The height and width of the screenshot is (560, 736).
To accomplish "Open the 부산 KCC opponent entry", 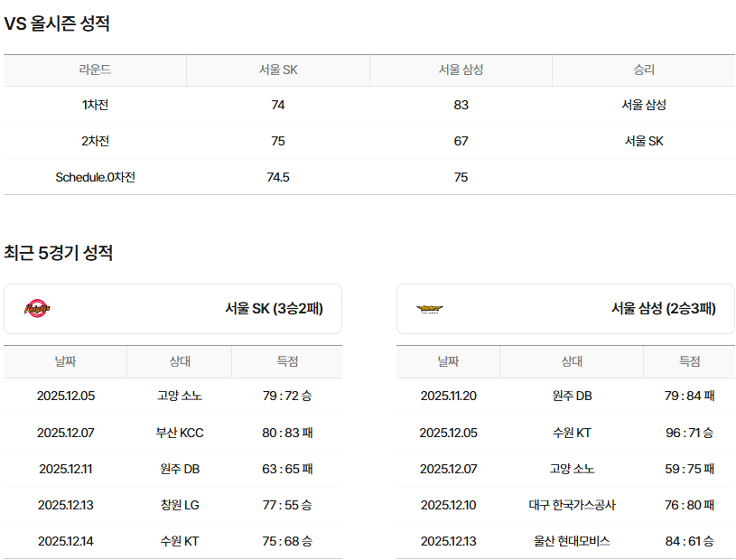I will 180,433.
